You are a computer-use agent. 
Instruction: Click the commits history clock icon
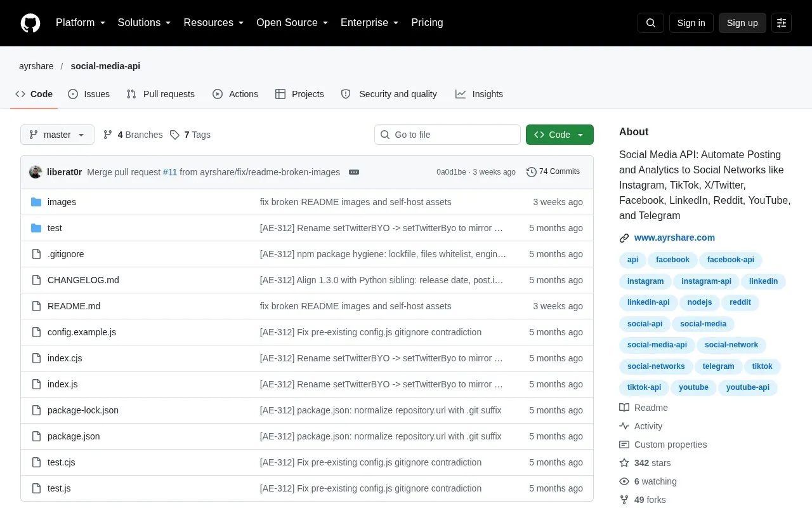pyautogui.click(x=532, y=172)
